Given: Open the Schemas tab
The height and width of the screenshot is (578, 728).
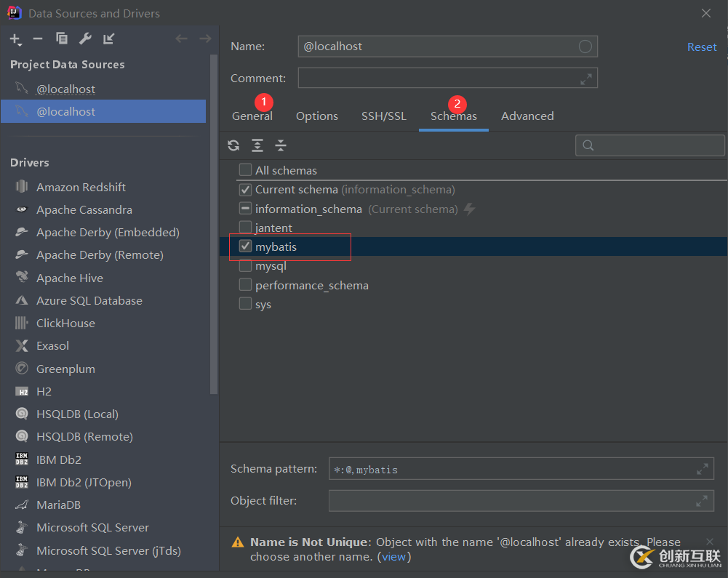Looking at the screenshot, I should pos(454,116).
